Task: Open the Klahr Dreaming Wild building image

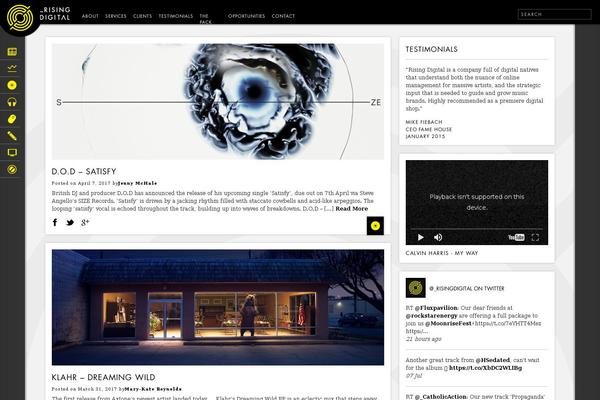Action: [218, 307]
